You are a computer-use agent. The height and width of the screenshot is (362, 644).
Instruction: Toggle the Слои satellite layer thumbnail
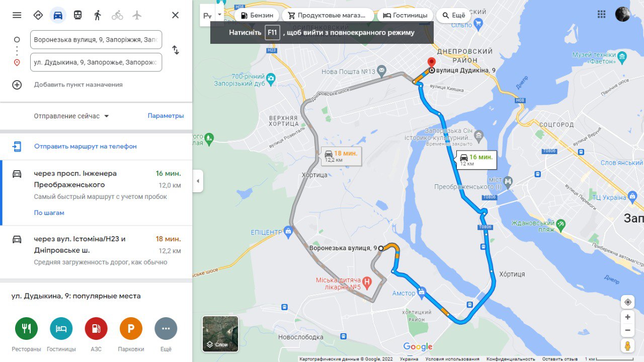pyautogui.click(x=220, y=333)
